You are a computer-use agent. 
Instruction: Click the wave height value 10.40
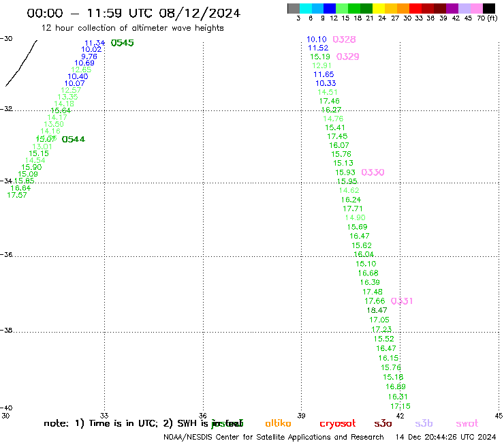click(x=78, y=76)
